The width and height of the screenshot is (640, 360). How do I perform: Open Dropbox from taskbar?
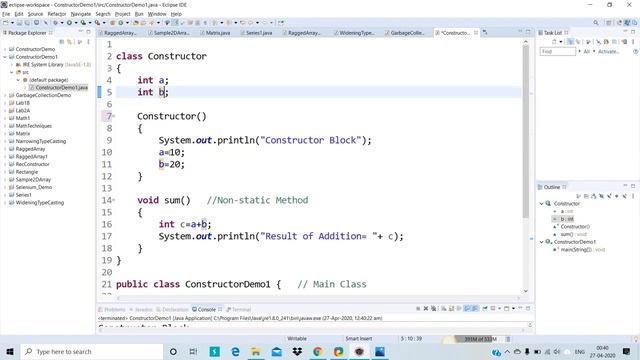pyautogui.click(x=297, y=351)
